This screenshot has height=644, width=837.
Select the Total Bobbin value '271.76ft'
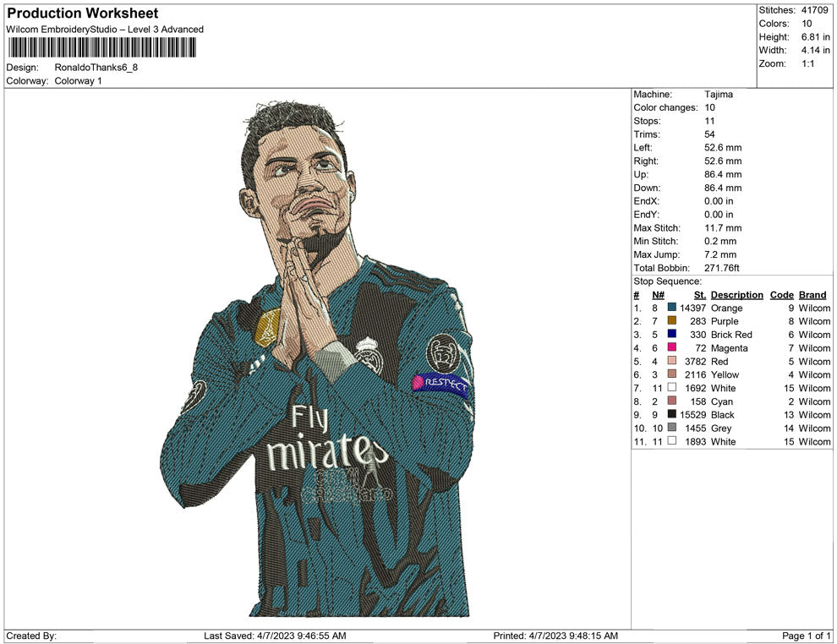tap(722, 267)
